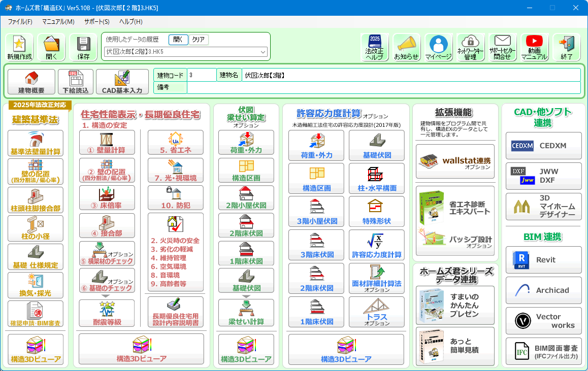Launch wallstat連携 option
Screen dimensions: 588x371
(x=455, y=161)
